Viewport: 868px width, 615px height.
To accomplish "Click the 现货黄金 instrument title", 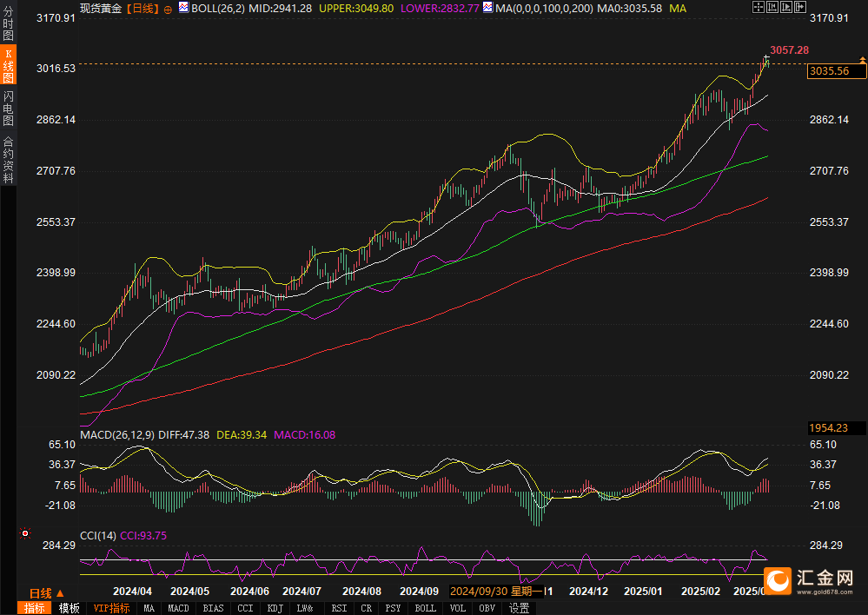I will [x=101, y=9].
